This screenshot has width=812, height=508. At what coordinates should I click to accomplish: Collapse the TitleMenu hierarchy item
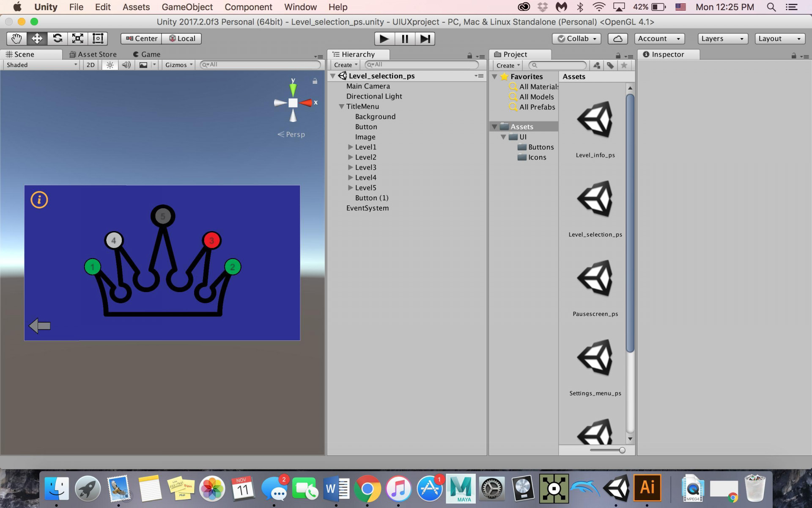click(x=341, y=107)
